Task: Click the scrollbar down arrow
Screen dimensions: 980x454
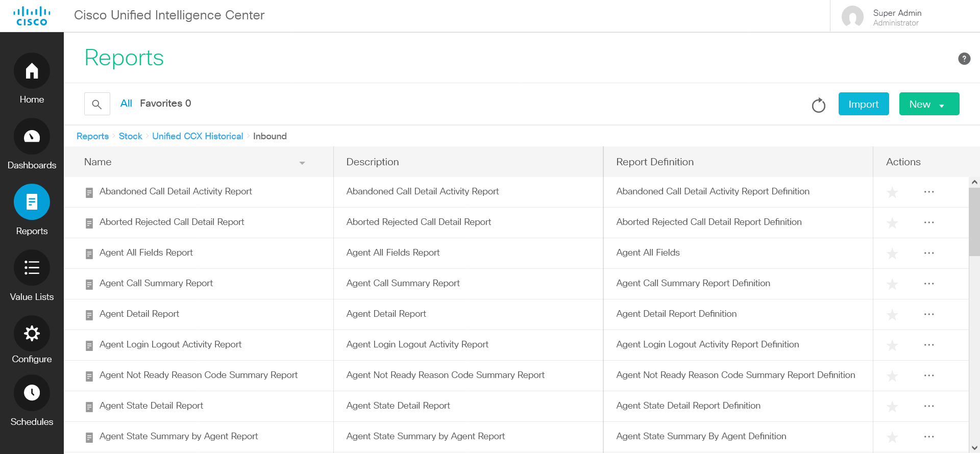Action: 974,448
